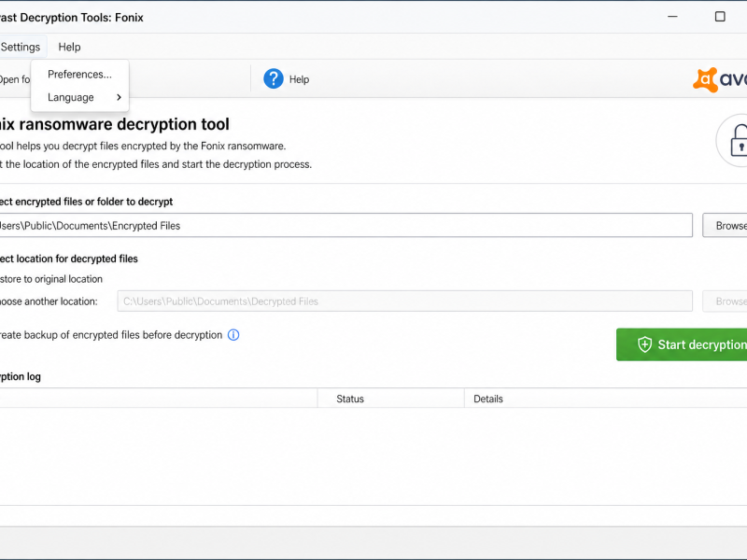The width and height of the screenshot is (747, 560).
Task: Click the disabled decrypted files location field
Action: pos(405,301)
